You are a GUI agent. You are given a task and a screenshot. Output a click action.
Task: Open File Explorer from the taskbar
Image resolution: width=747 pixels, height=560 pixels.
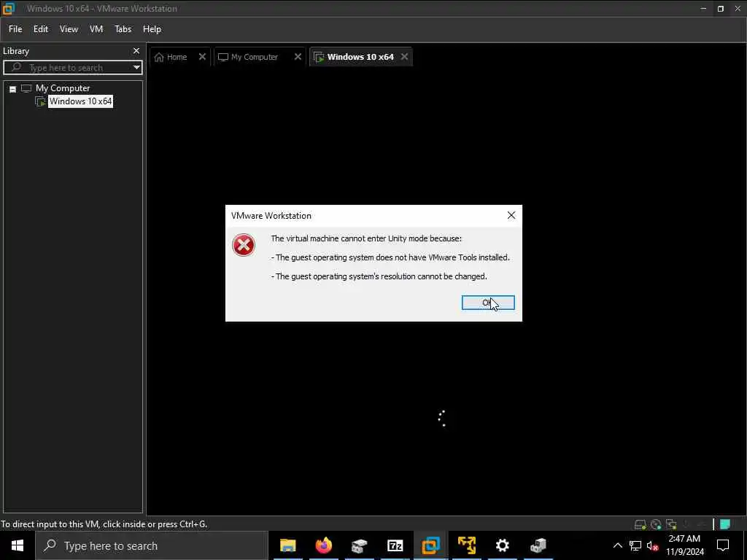[287, 545]
